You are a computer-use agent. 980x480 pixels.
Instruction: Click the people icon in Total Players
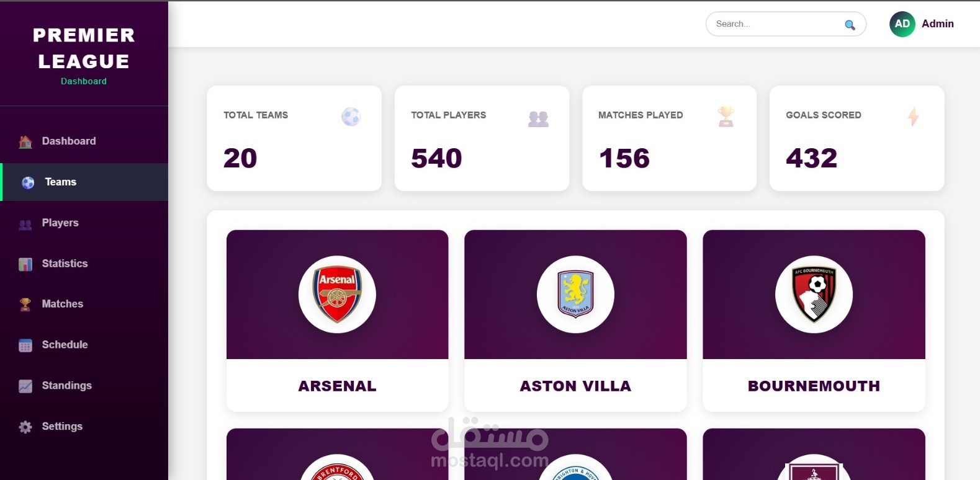coord(538,118)
